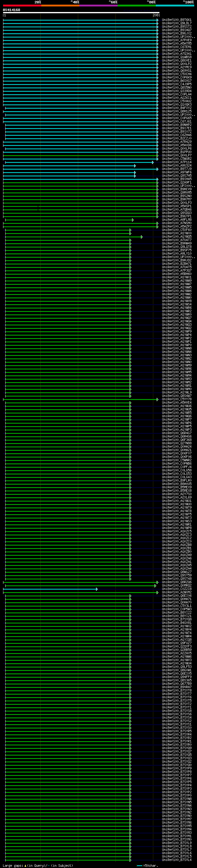197x868 pixels.
Task: Click the green ~80% identity legend segment
Action: (137, 6)
